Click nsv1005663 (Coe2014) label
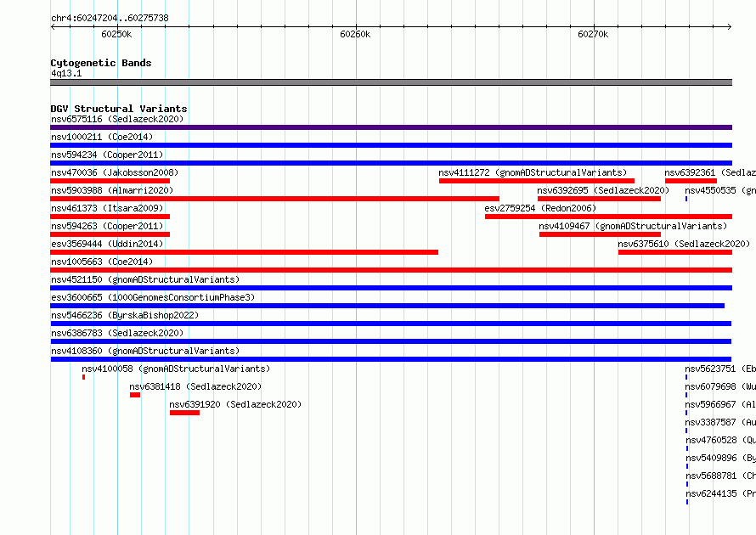The height and width of the screenshot is (535, 756). coord(102,262)
